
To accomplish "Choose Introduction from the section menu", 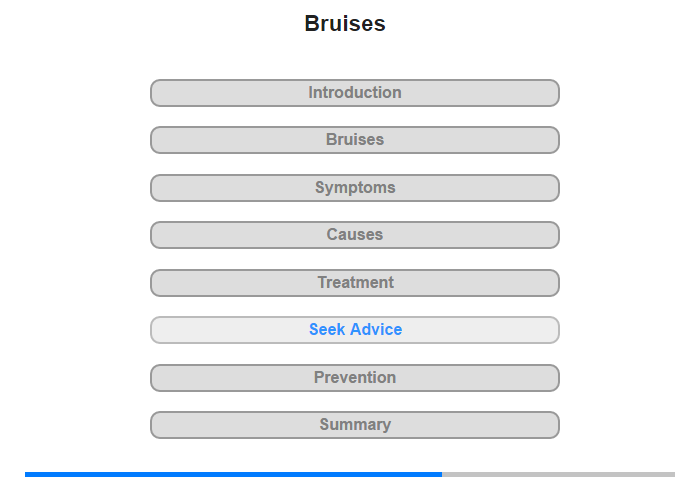I will tap(355, 93).
